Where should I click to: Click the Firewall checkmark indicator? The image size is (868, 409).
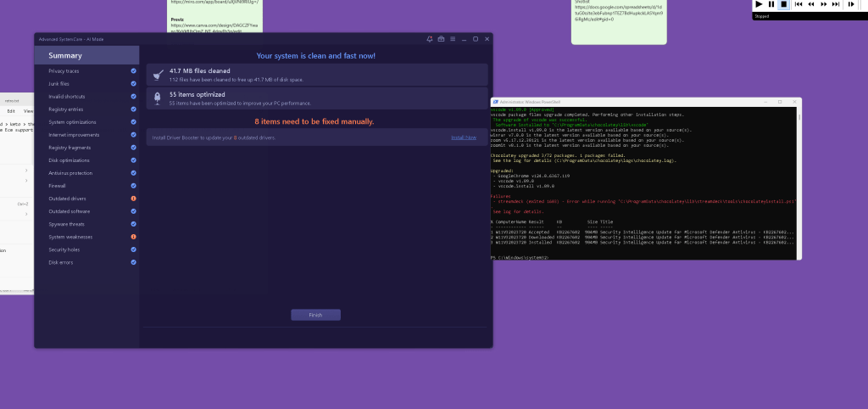coord(133,186)
